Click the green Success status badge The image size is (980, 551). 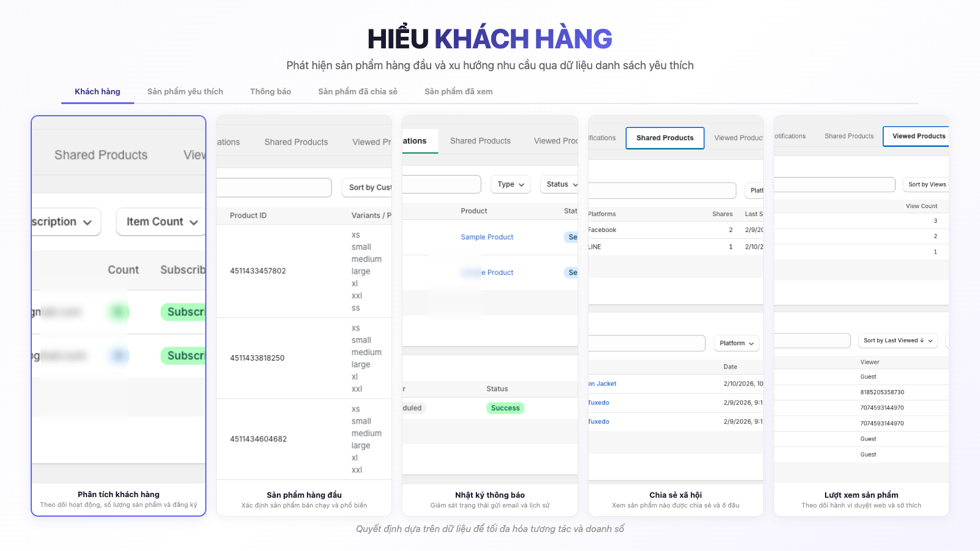point(505,408)
